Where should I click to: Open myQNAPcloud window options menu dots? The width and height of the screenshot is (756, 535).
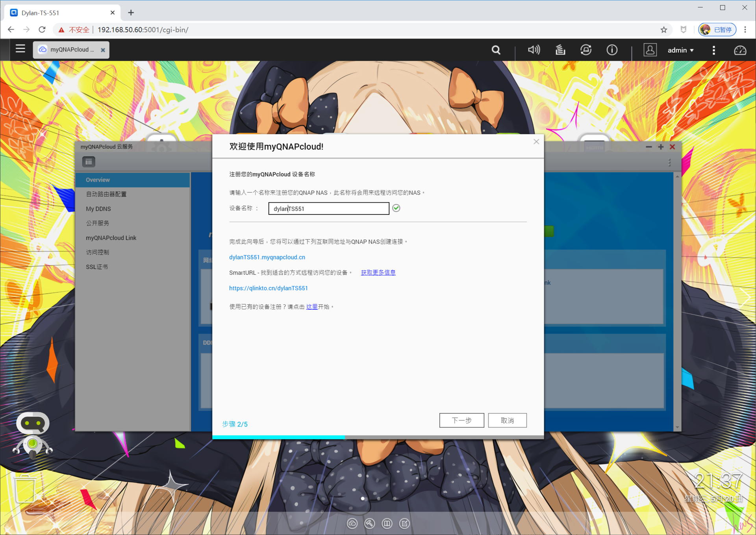[669, 162]
